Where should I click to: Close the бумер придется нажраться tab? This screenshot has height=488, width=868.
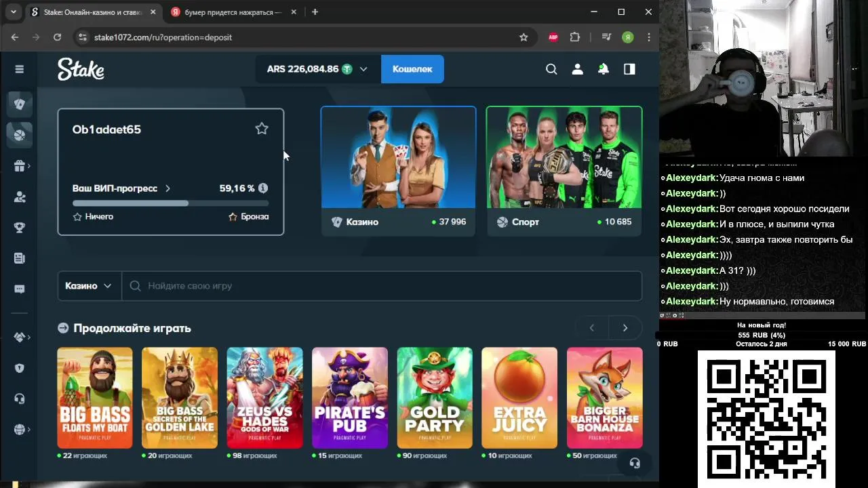(x=292, y=12)
